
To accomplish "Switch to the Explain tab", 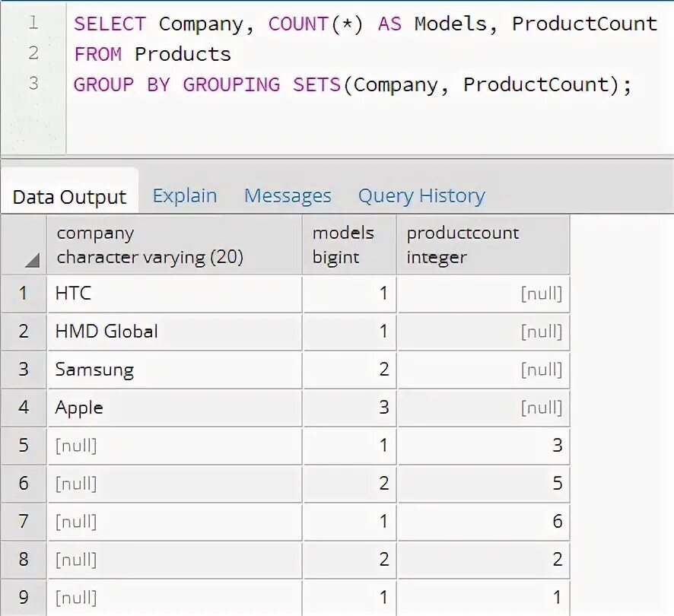I will [184, 195].
